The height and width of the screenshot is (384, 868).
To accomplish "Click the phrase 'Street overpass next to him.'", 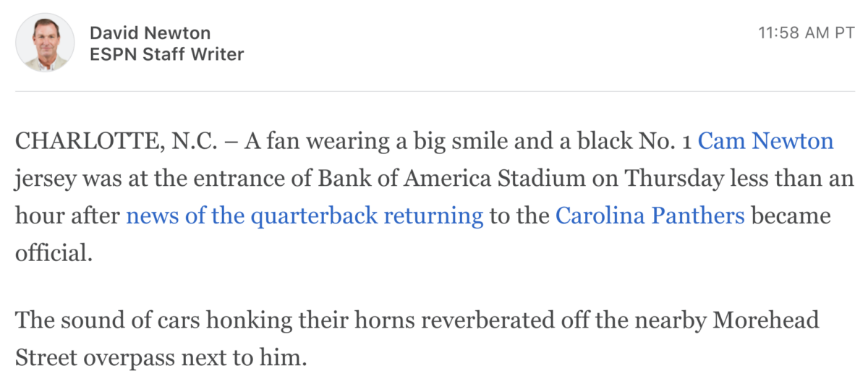I will 161,357.
